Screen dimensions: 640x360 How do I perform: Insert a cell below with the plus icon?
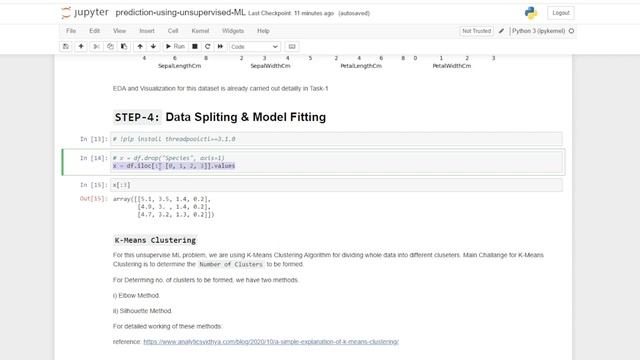click(81, 47)
